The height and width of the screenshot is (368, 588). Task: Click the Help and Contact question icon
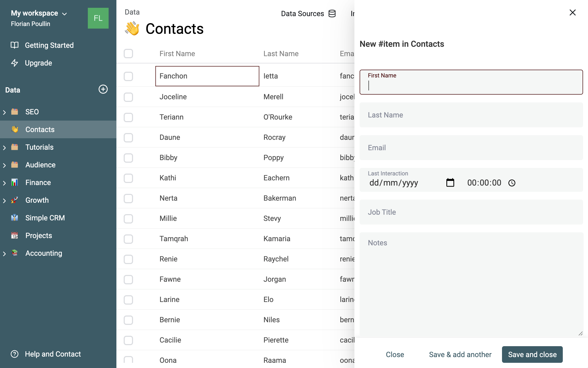click(x=15, y=354)
